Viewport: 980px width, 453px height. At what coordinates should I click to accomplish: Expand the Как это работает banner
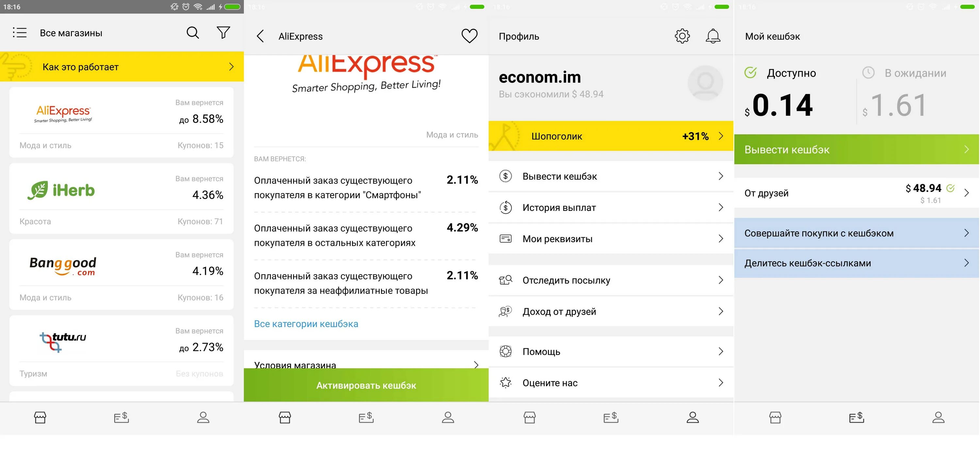pyautogui.click(x=122, y=67)
